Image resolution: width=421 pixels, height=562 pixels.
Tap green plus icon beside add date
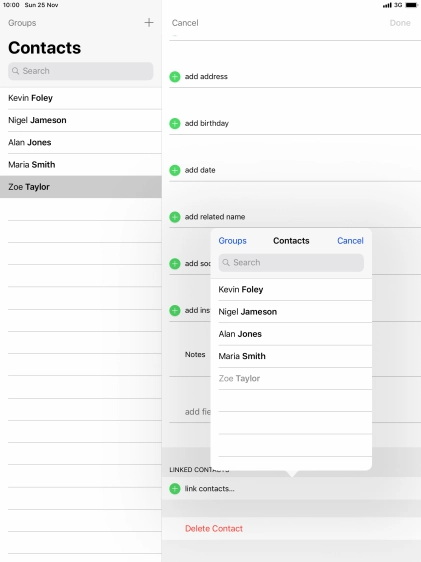click(175, 170)
